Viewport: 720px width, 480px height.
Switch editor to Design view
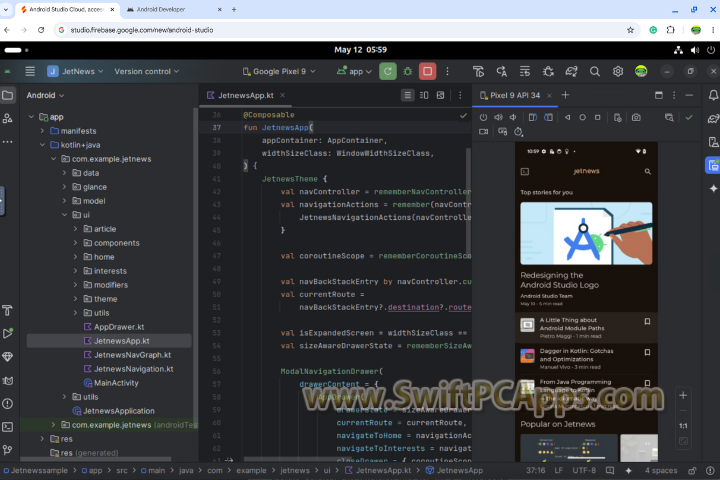tap(440, 95)
